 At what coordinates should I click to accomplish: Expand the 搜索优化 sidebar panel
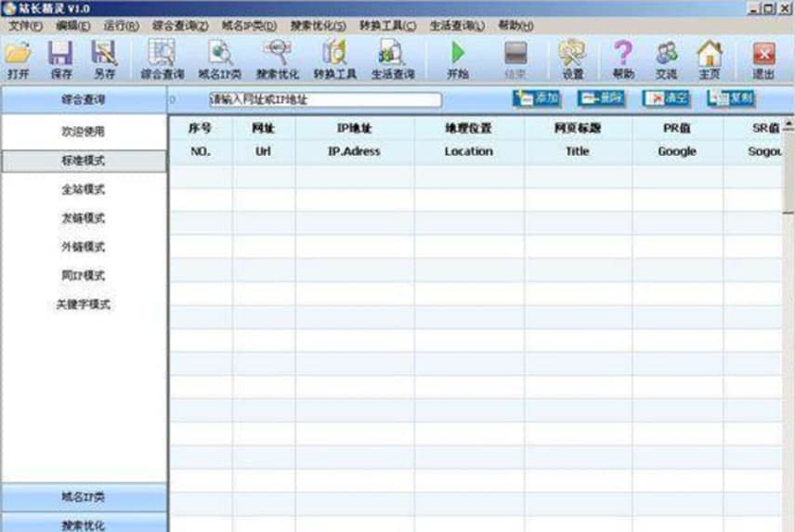84,525
